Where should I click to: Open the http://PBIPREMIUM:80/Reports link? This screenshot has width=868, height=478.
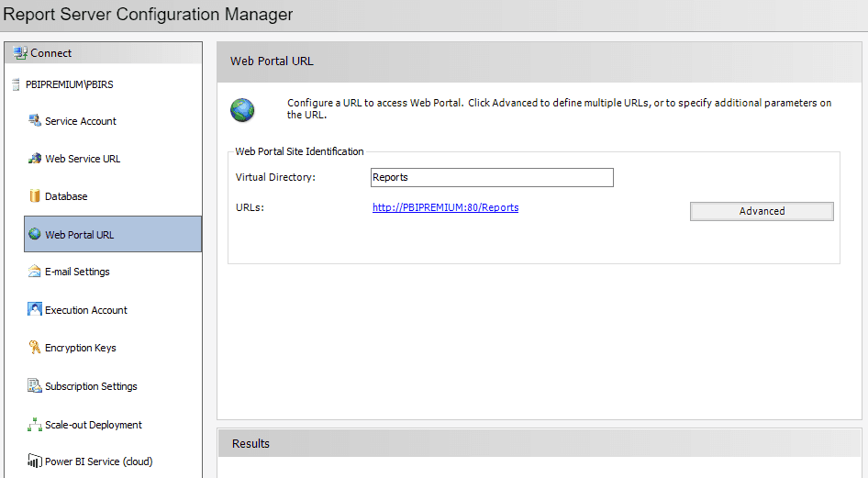tap(446, 207)
